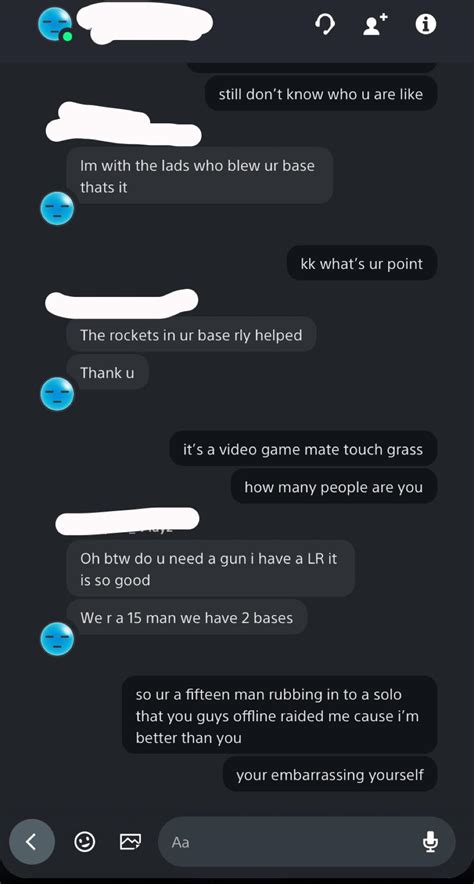
Task: Open profile avatar in chat header
Action: click(55, 25)
